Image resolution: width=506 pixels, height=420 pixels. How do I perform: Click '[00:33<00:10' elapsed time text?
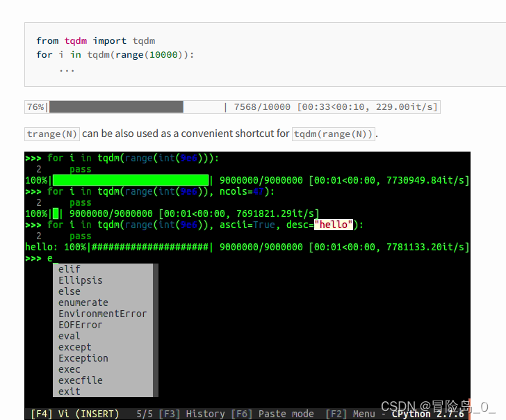[333, 107]
